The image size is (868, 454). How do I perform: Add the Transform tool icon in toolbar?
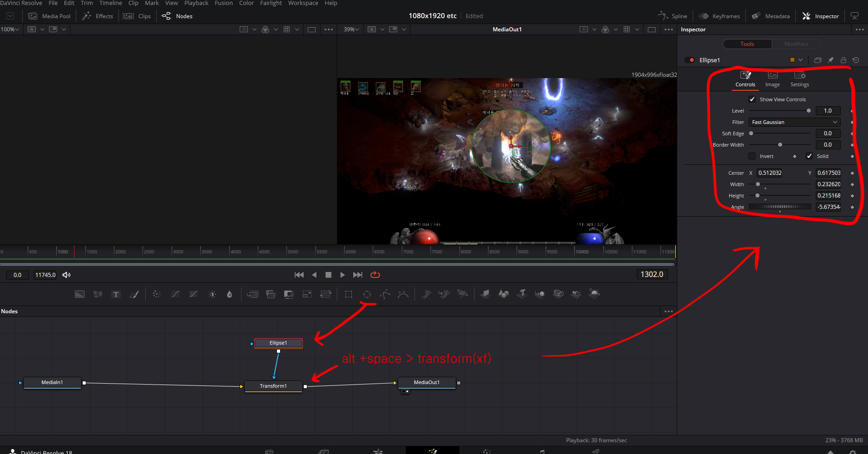(325, 294)
